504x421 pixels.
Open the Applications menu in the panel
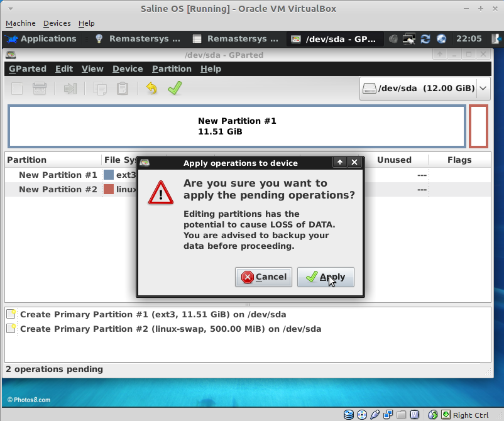pyautogui.click(x=41, y=39)
